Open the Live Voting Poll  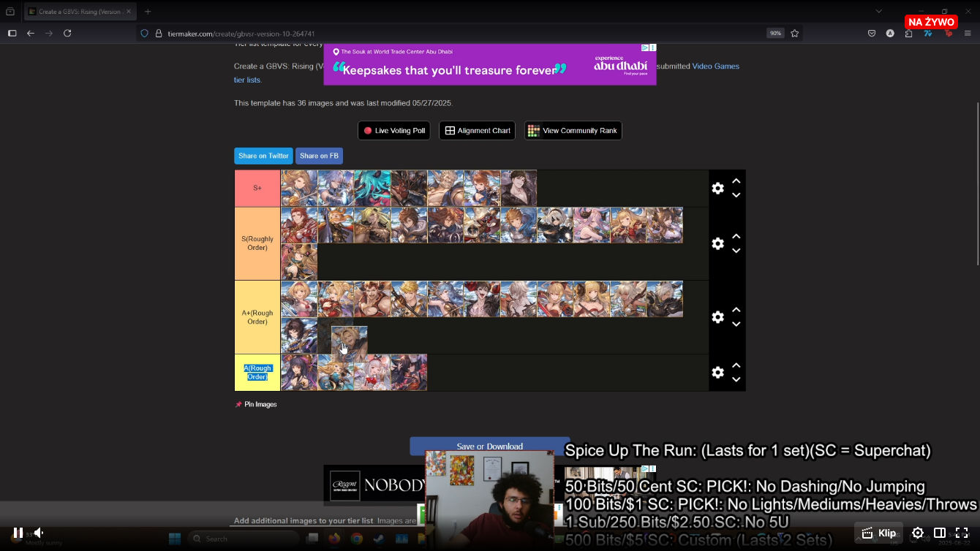coord(393,131)
